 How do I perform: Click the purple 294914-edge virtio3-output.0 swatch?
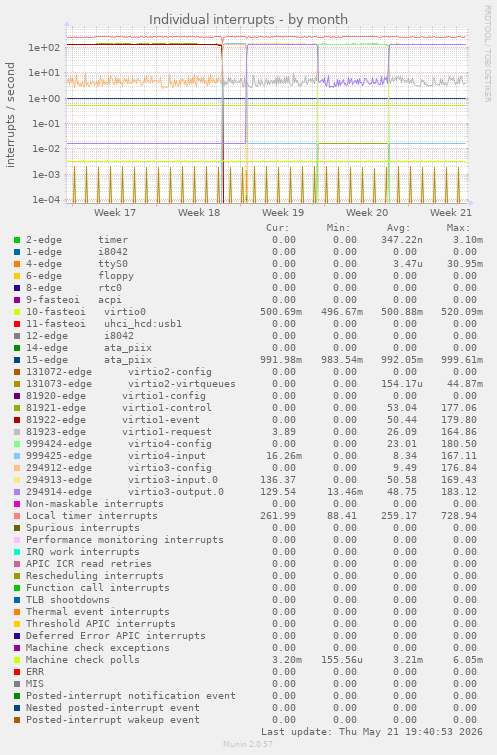click(x=17, y=492)
